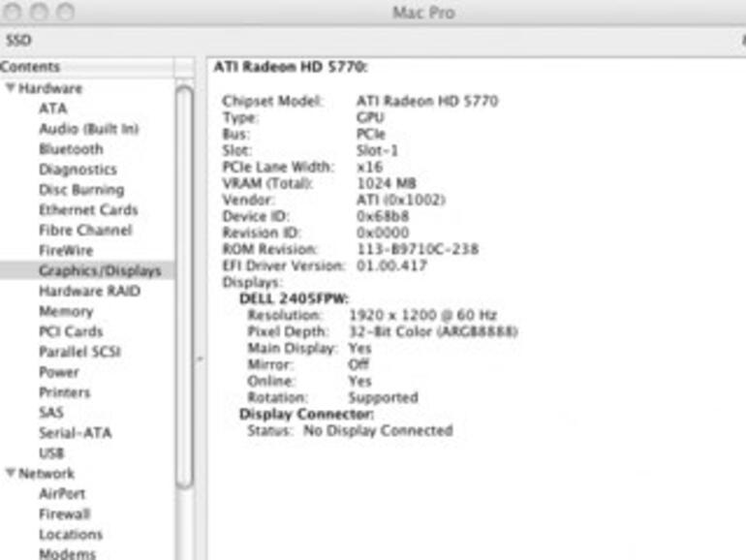Select Audio (Built In) entry
This screenshot has height=560, width=746.
[89, 129]
